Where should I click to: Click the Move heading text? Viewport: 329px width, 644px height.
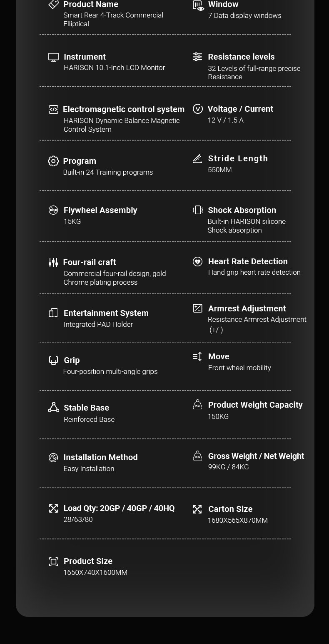(x=219, y=356)
